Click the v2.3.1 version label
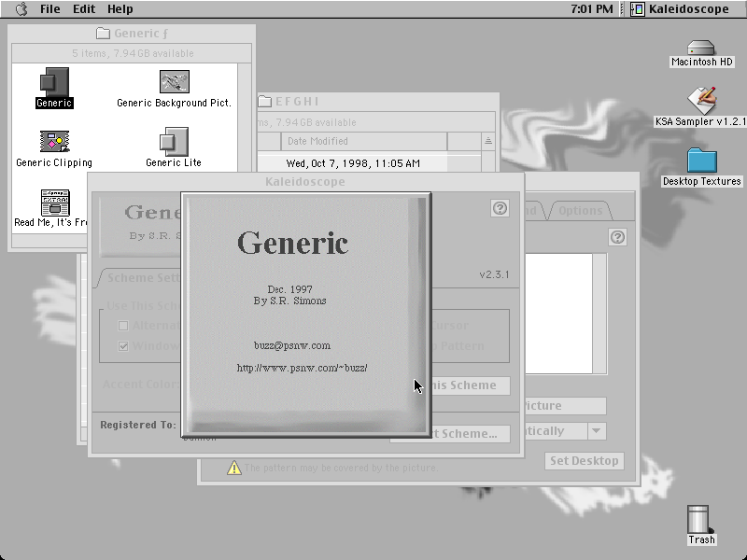Viewport: 747px width, 560px height. (x=494, y=274)
